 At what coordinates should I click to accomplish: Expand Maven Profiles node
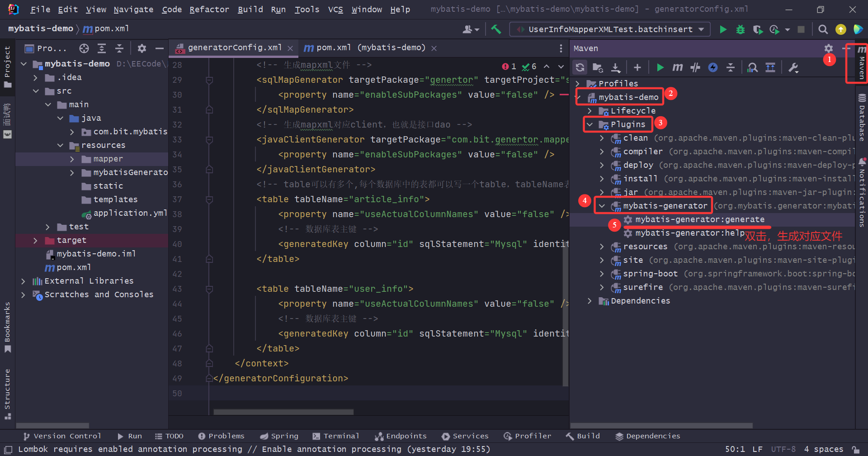pos(578,84)
